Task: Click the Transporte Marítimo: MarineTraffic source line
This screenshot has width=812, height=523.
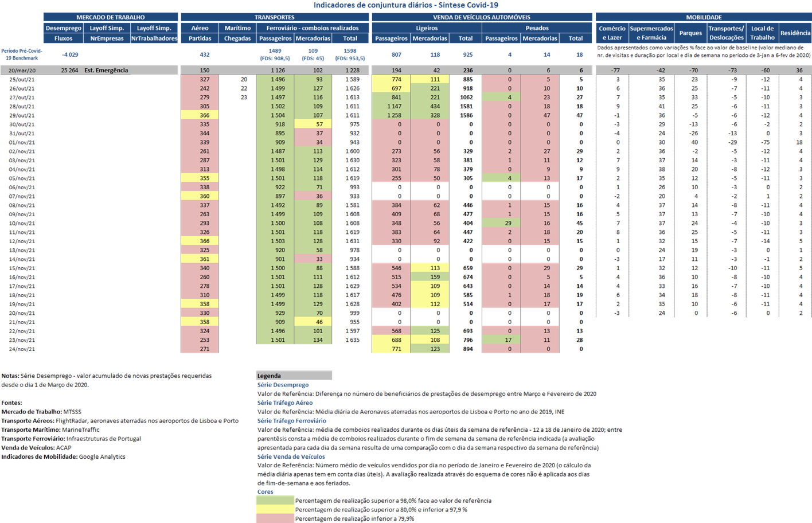Action: pos(50,430)
